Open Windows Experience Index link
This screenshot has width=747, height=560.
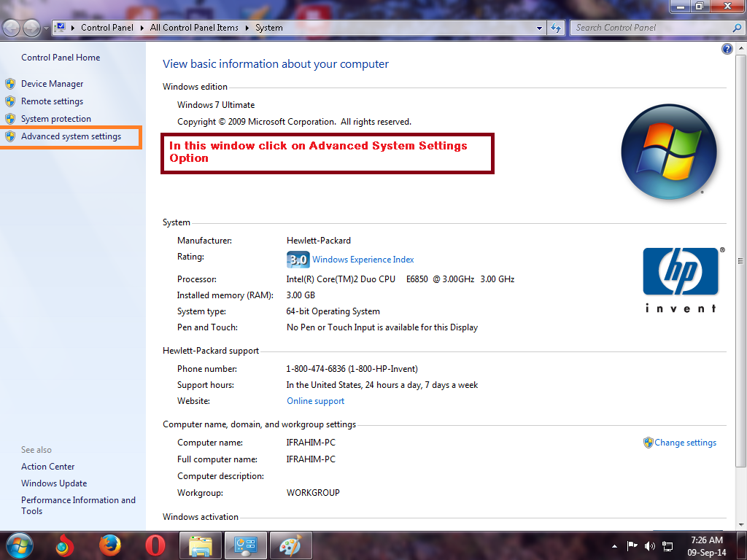pyautogui.click(x=363, y=260)
